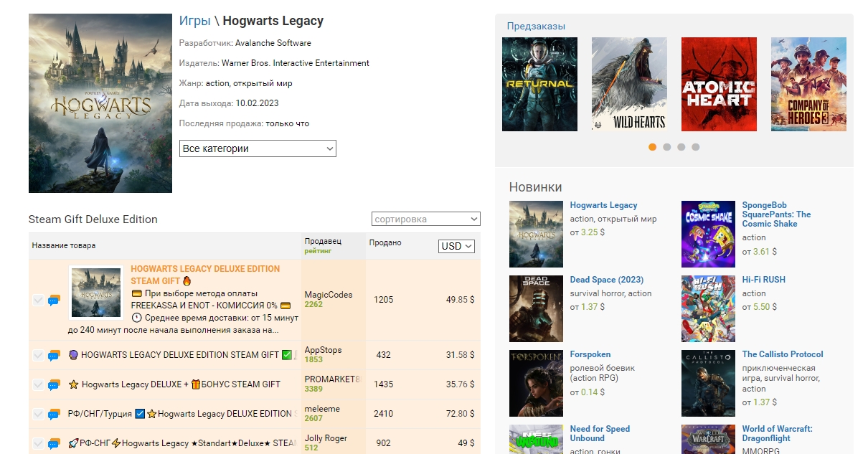Viewport: 868px width, 454px height.
Task: Open the chat icon in the AppStops row
Action: (x=54, y=355)
